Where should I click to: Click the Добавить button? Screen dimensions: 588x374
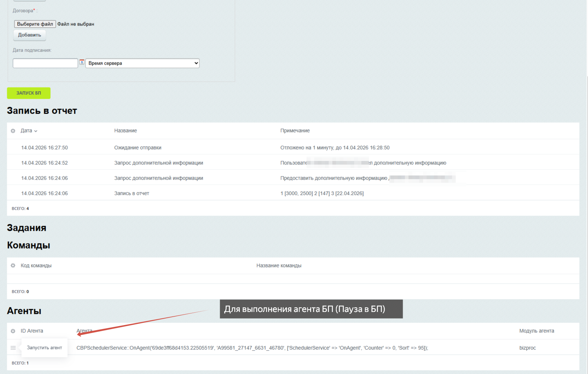[30, 35]
